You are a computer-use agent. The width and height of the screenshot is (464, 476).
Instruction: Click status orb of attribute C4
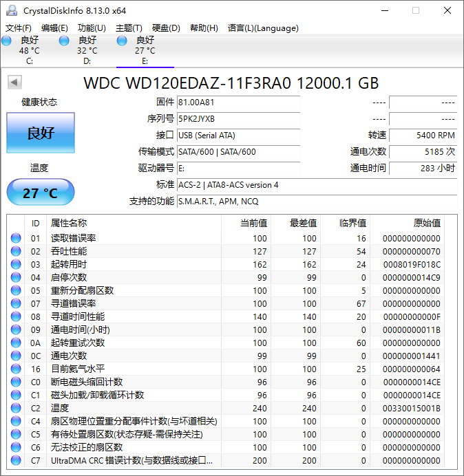[16, 421]
